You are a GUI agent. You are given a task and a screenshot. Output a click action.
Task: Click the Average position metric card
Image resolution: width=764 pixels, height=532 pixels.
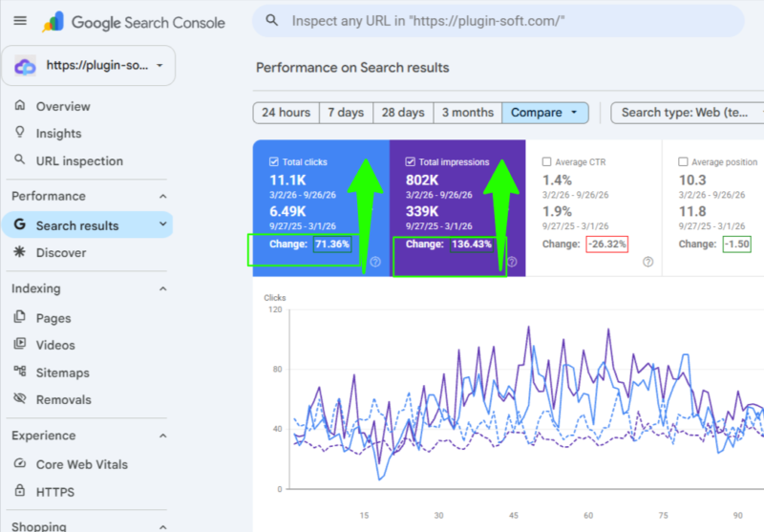pos(713,208)
